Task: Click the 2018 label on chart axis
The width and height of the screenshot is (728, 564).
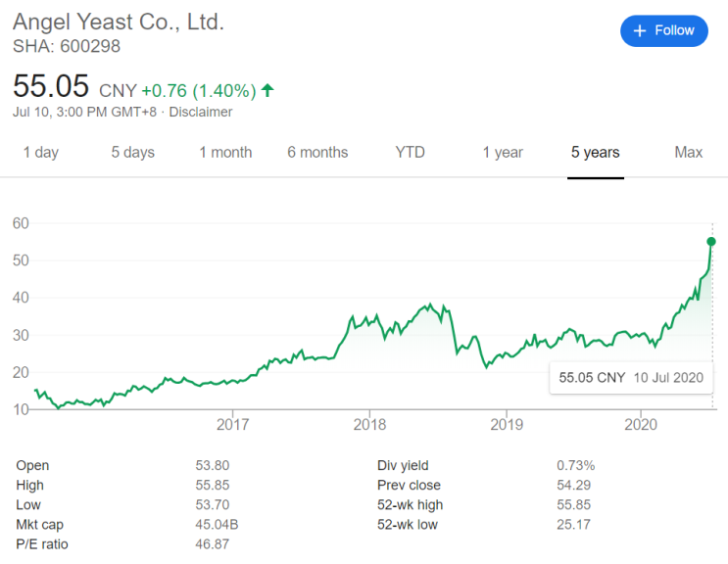Action: tap(369, 425)
